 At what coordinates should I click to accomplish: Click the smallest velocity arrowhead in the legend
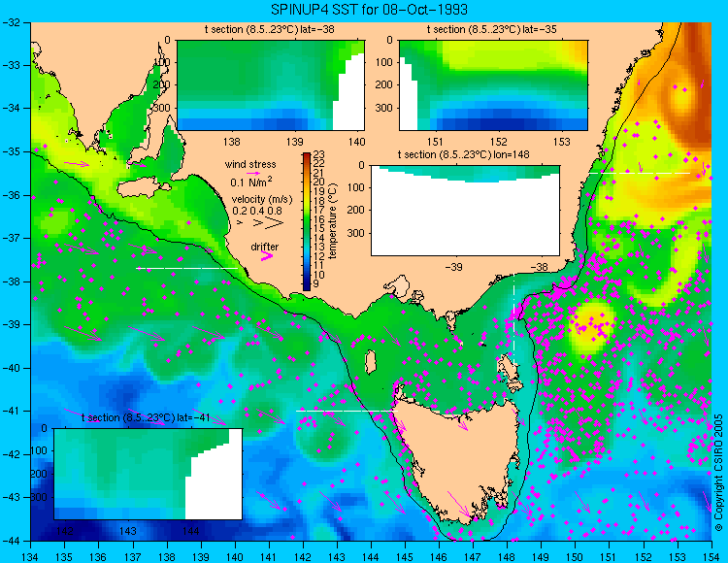click(240, 223)
